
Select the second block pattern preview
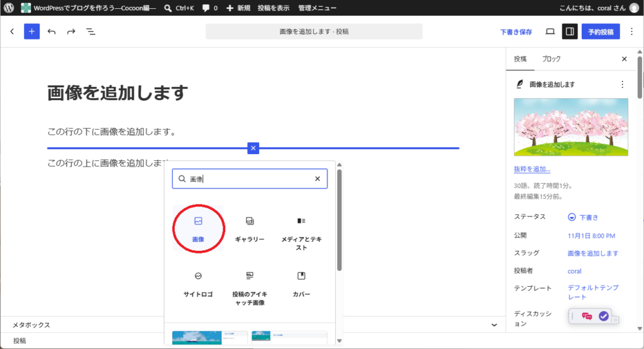click(x=289, y=338)
